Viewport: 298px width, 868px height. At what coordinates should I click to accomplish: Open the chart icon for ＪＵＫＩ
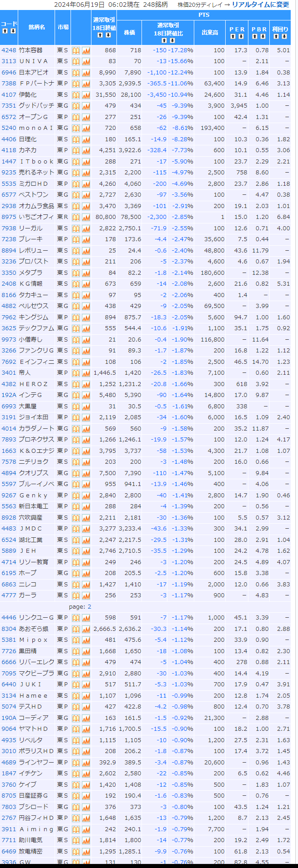86,684
